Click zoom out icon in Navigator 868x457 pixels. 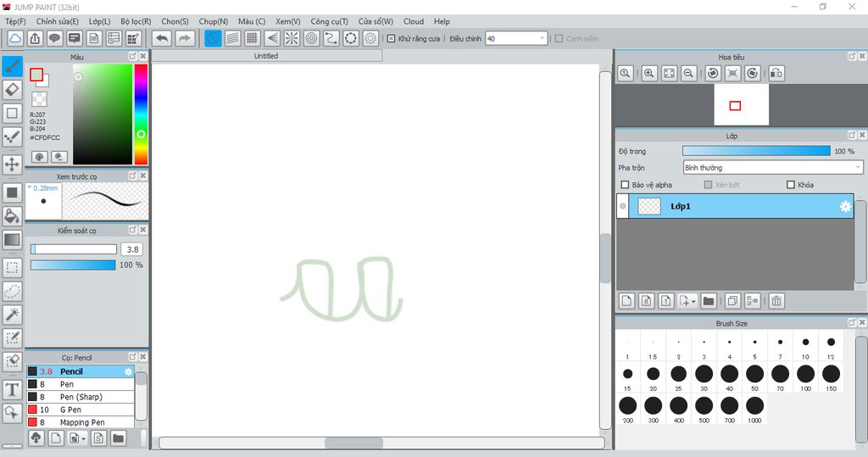click(x=688, y=73)
